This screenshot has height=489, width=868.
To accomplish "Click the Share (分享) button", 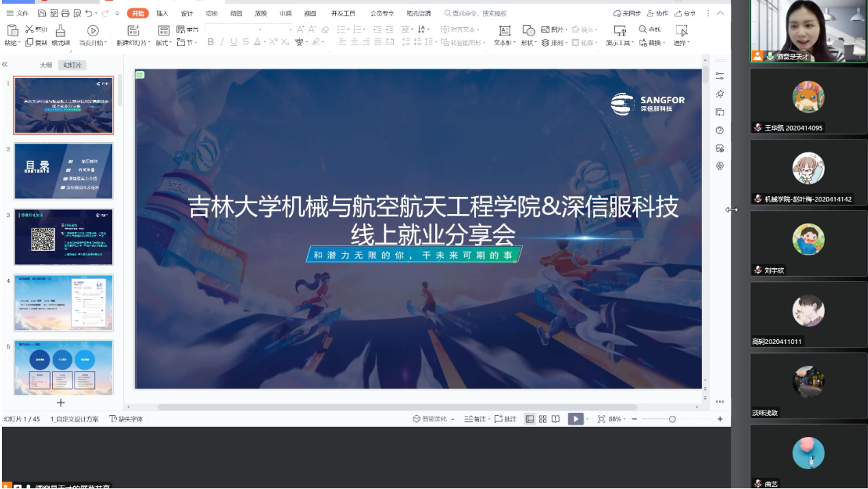I will pyautogui.click(x=685, y=13).
